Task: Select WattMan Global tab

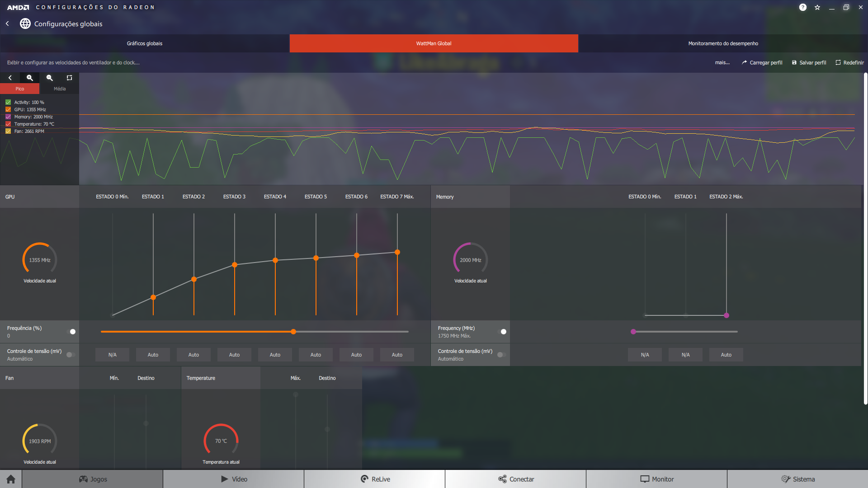Action: (434, 43)
